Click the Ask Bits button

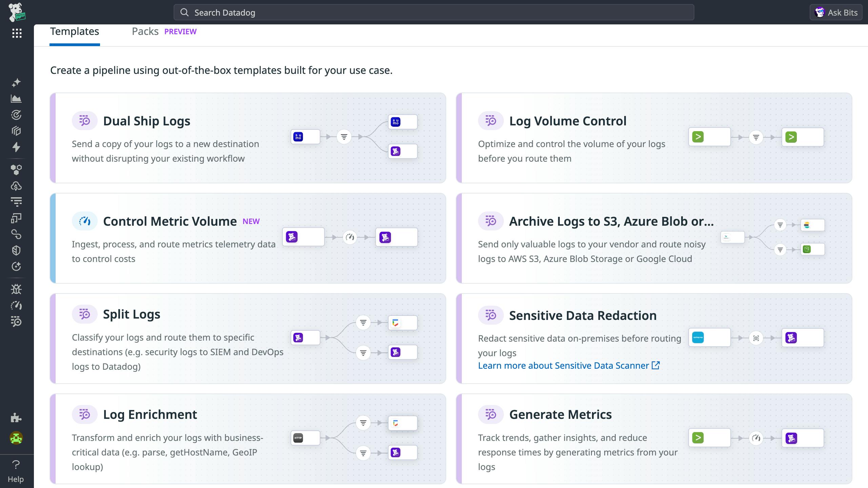click(x=835, y=12)
